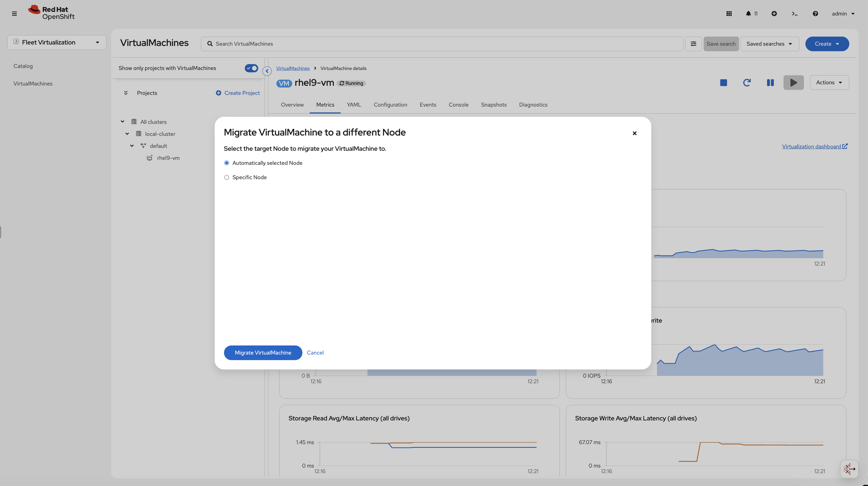The width and height of the screenshot is (868, 486).
Task: Open the Virtualization dashboard link
Action: [812, 146]
